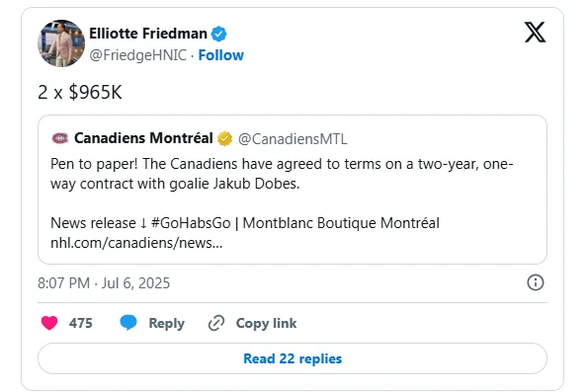588x392 pixels.
Task: Open the nhl.com/canadiens/news link
Action: [x=136, y=243]
